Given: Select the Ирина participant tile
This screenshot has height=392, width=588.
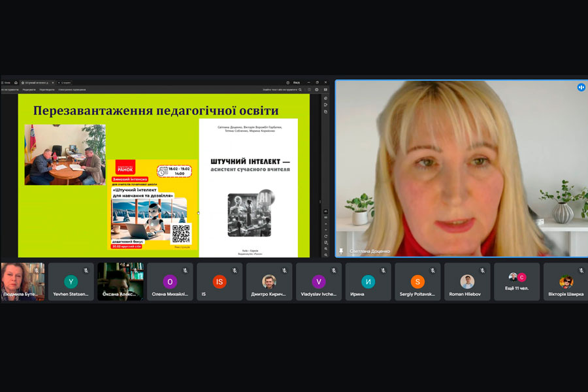Looking at the screenshot, I should [x=368, y=282].
